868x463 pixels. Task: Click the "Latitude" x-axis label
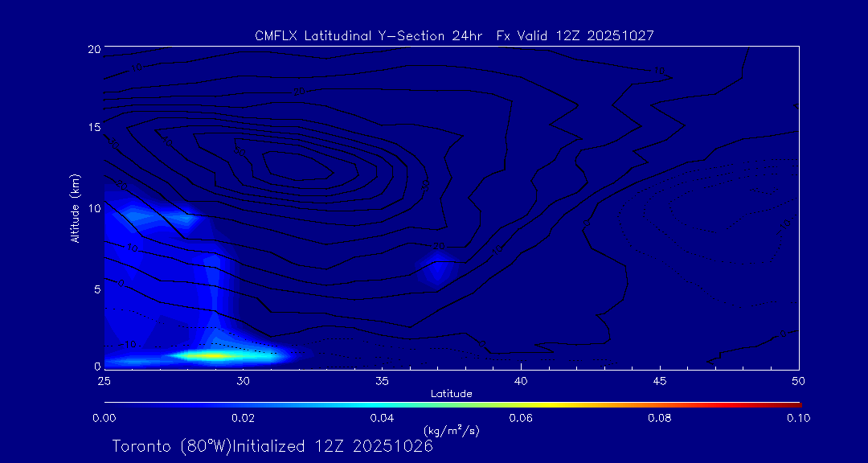pos(451,395)
